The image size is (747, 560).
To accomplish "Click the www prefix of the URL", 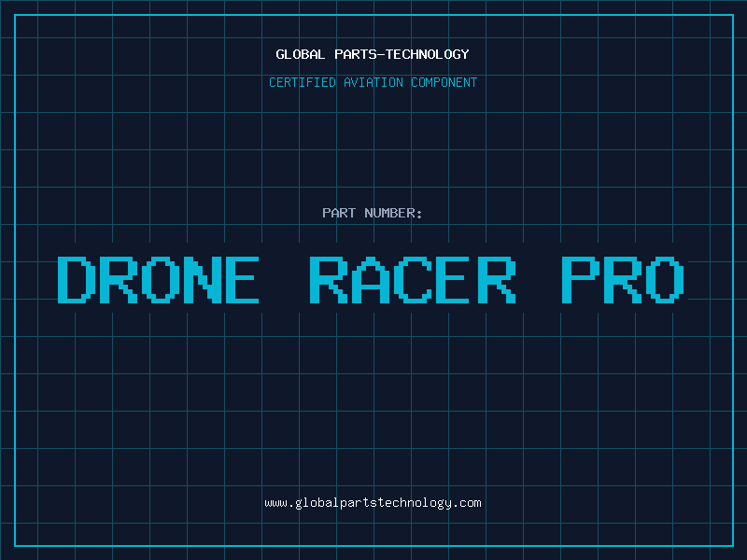I will [x=275, y=502].
